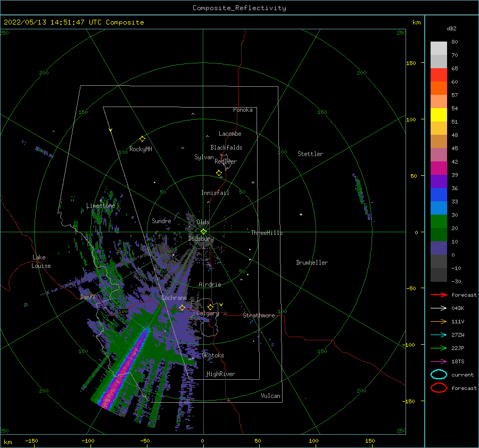Click the dBZ scale heading
This screenshot has width=479, height=448.
coord(451,28)
